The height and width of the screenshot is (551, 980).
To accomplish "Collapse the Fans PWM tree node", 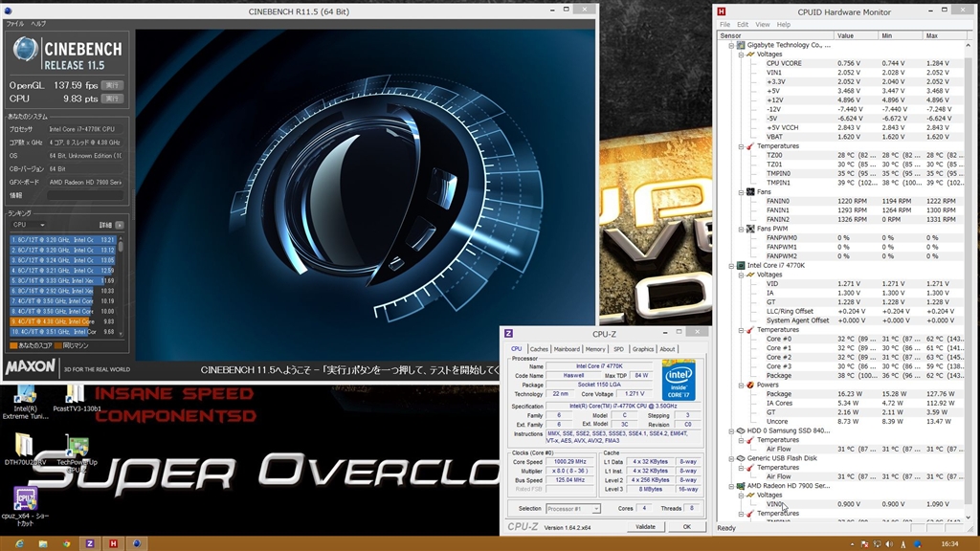I will (x=741, y=229).
